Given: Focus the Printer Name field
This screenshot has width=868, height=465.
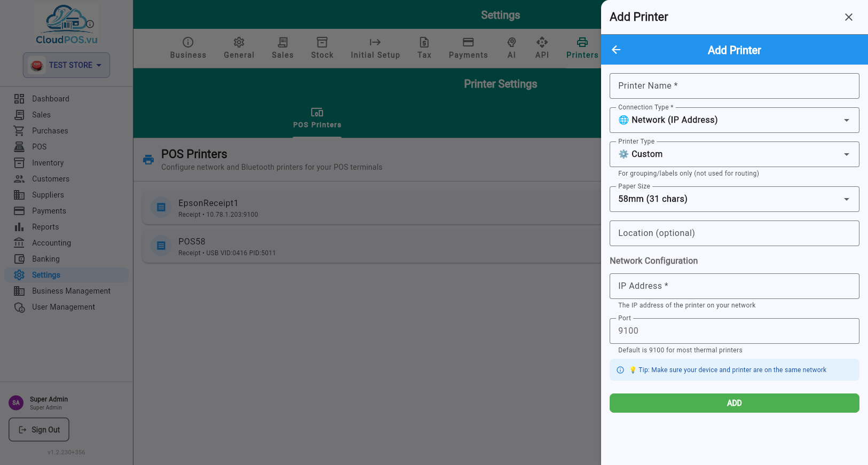Looking at the screenshot, I should (x=735, y=86).
